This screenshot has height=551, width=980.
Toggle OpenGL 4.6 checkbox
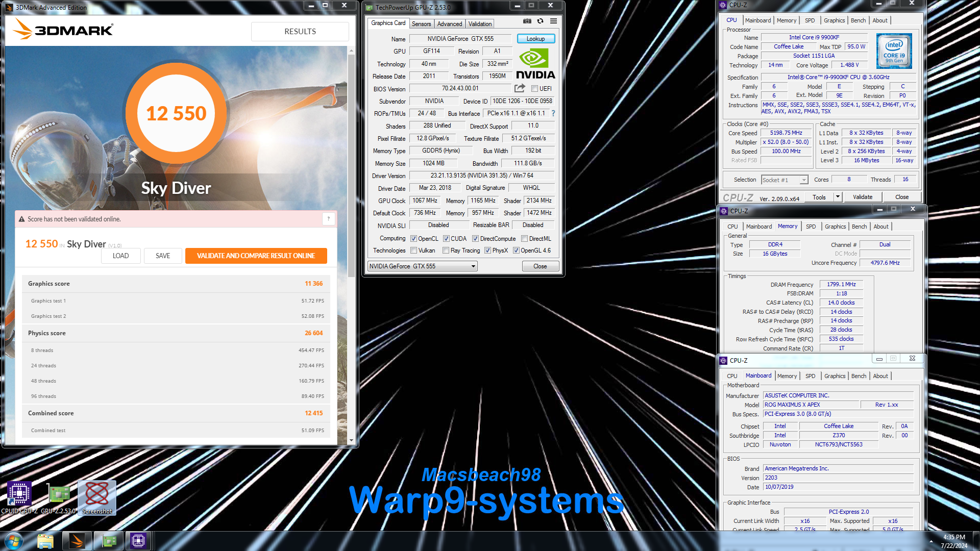point(516,250)
